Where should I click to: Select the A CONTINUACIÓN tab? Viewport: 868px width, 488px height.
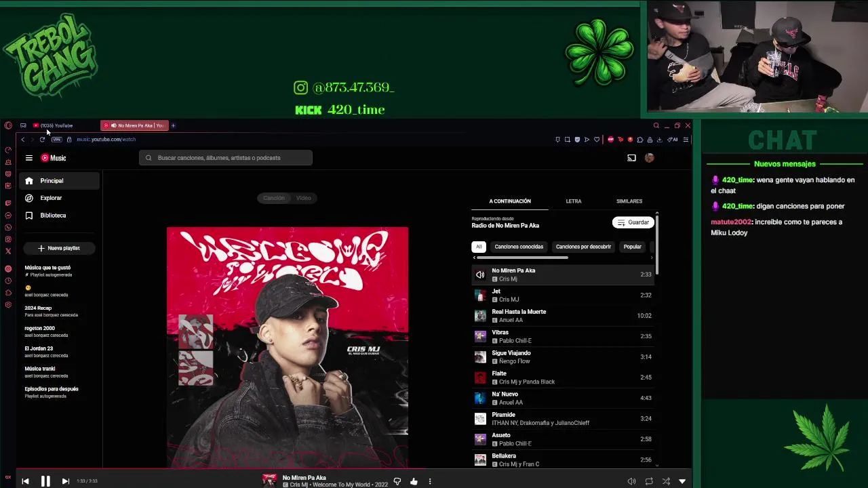click(510, 201)
